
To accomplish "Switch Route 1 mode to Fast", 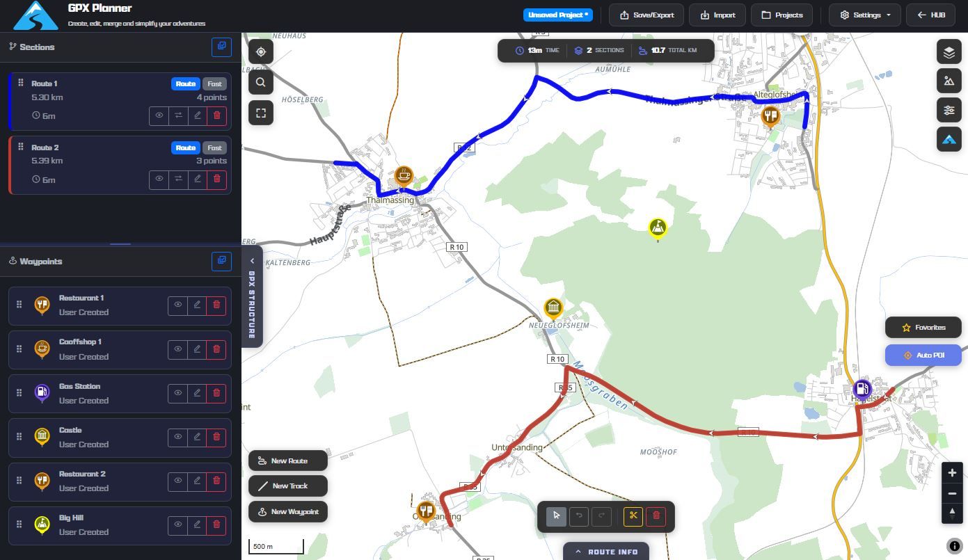I will pos(214,83).
